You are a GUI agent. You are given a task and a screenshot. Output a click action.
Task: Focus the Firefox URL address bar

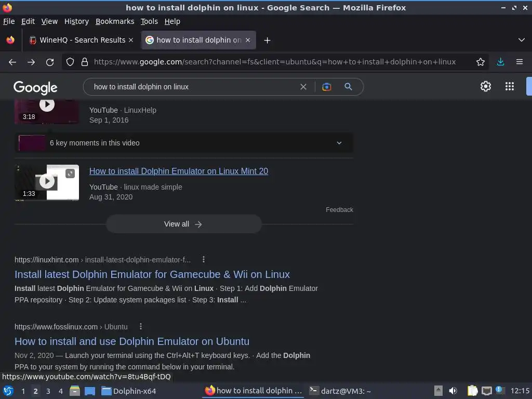tap(275, 62)
